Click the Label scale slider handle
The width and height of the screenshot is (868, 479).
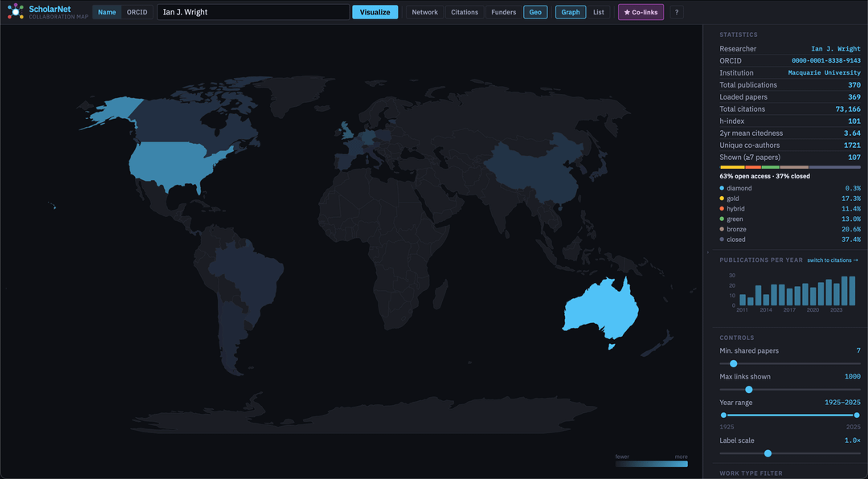pyautogui.click(x=768, y=453)
